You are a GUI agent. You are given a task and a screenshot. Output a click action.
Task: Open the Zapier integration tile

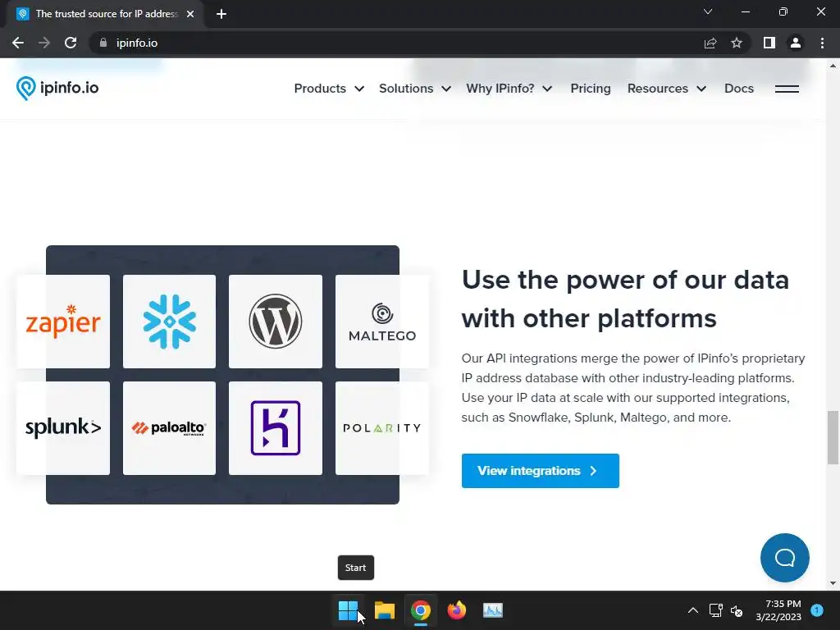[x=63, y=322]
